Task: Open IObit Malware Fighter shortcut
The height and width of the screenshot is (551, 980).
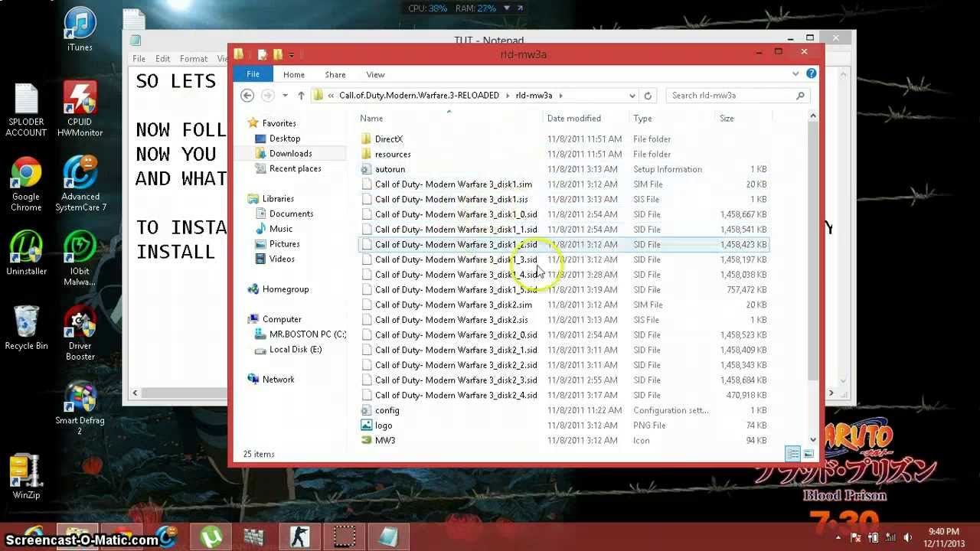Action: click(x=80, y=258)
